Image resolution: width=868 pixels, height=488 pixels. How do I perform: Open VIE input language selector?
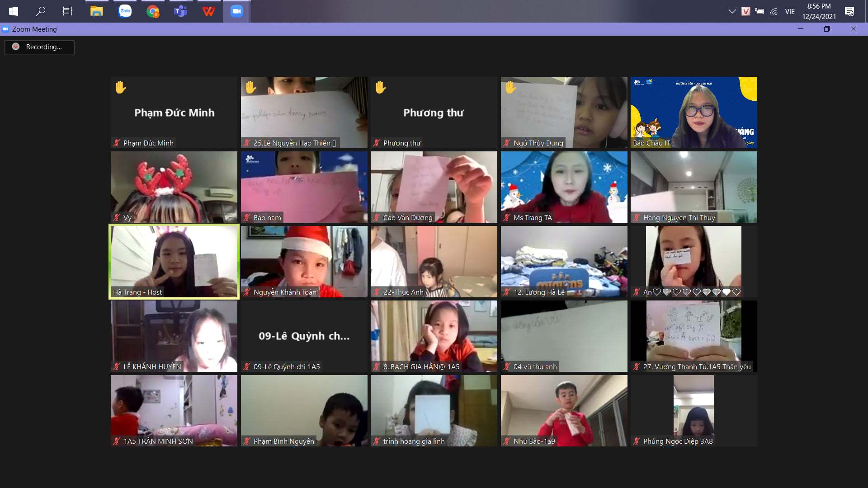pyautogui.click(x=790, y=11)
